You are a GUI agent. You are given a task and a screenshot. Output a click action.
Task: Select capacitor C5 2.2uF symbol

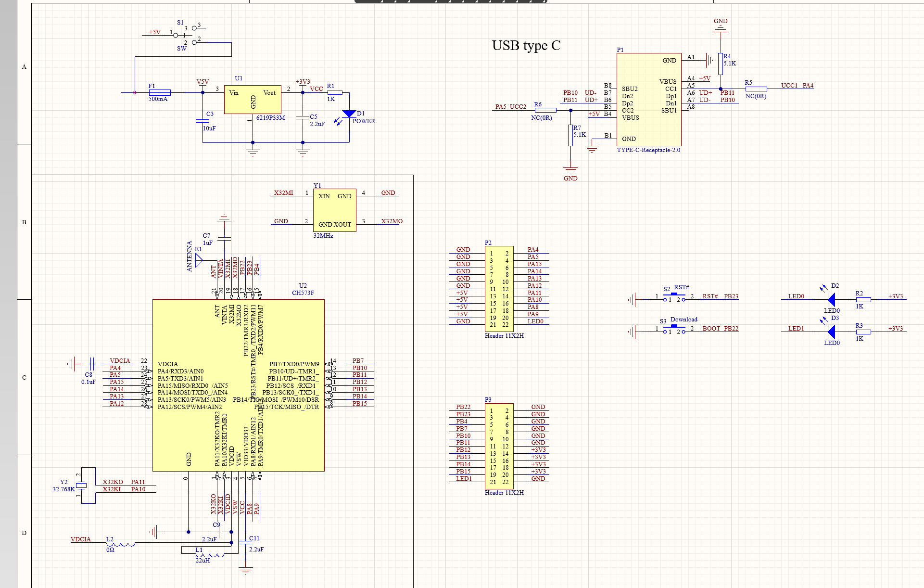[303, 117]
